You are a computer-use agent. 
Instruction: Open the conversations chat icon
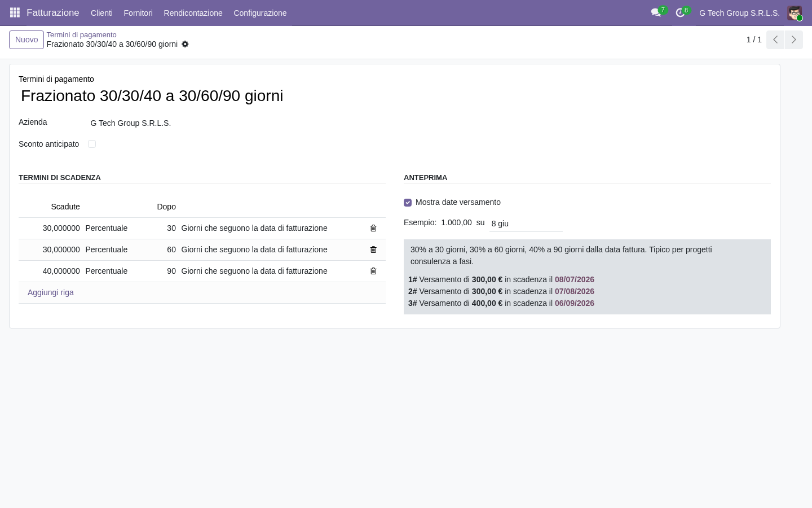pos(656,12)
